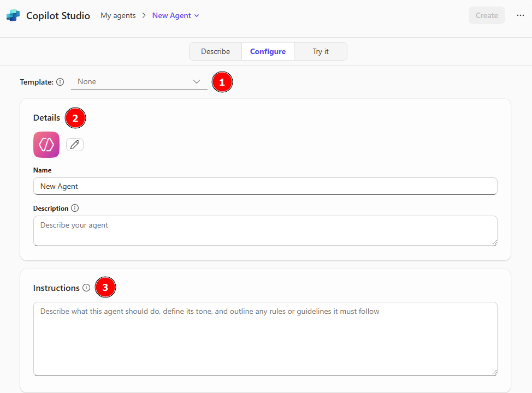The image size is (532, 393).
Task: Click the Instructions box resize handle
Action: pyautogui.click(x=494, y=372)
